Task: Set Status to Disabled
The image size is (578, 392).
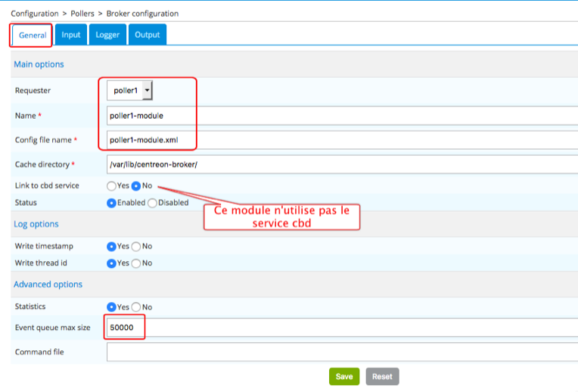Action: 152,203
